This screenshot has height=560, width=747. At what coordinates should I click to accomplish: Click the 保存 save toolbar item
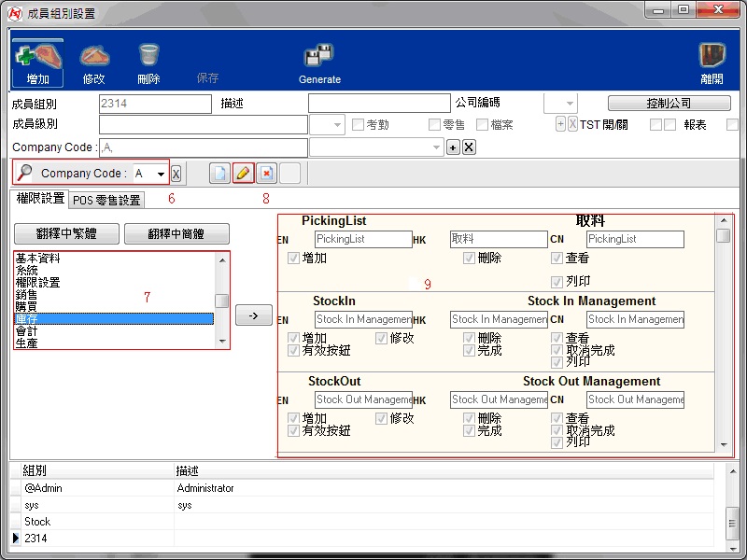[x=207, y=77]
